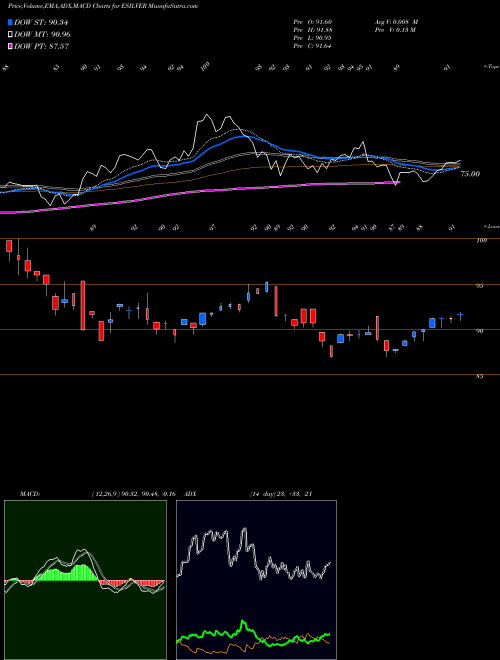This screenshot has height=660, width=500.
Task: Click the magenta DOW PT legend swatch
Action: click(x=11, y=47)
